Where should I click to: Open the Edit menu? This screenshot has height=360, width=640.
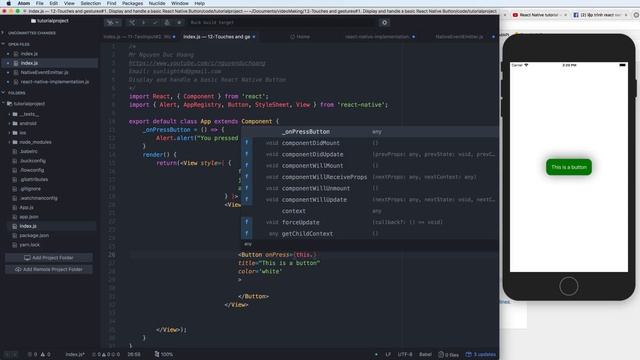[53, 3]
